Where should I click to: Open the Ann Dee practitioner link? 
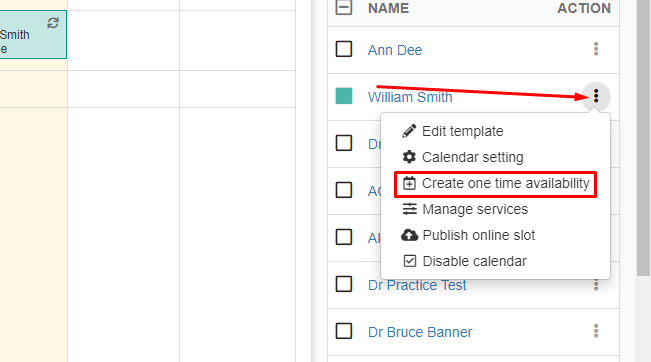tap(395, 50)
